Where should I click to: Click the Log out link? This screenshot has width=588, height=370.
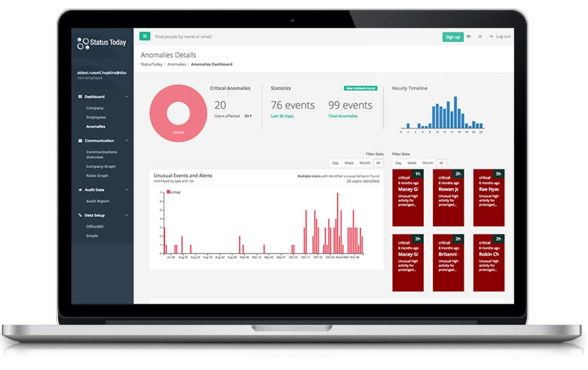point(500,37)
